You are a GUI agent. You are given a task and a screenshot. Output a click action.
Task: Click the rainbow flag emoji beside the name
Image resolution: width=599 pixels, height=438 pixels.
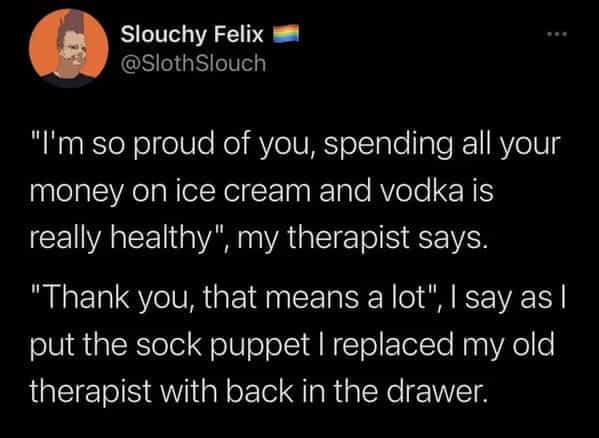[x=285, y=34]
